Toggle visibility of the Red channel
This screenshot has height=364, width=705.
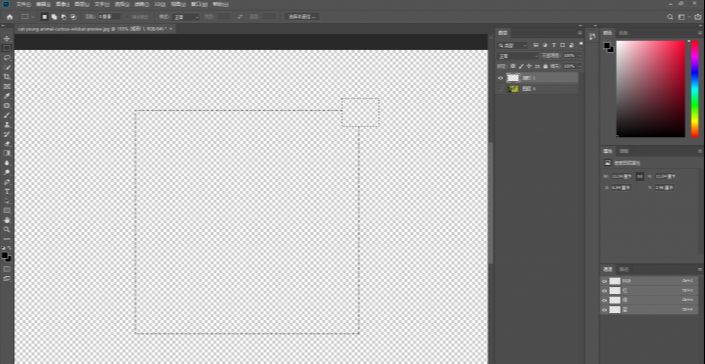coord(605,291)
